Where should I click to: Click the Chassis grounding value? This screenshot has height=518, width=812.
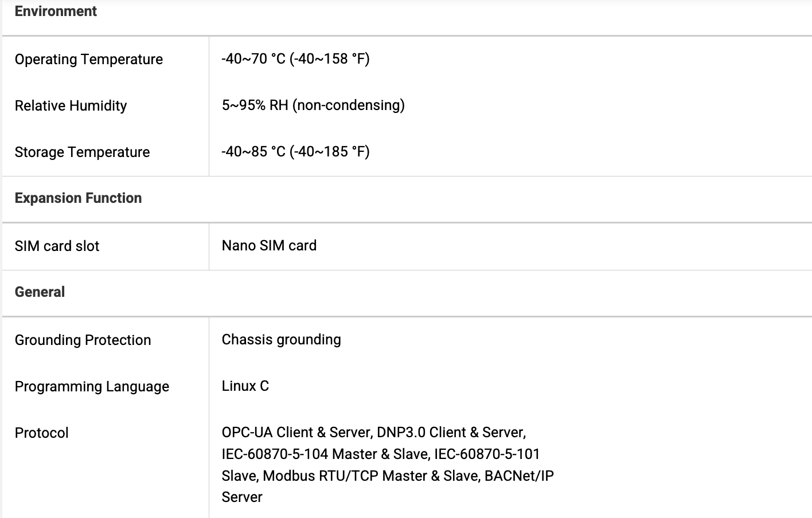click(281, 340)
